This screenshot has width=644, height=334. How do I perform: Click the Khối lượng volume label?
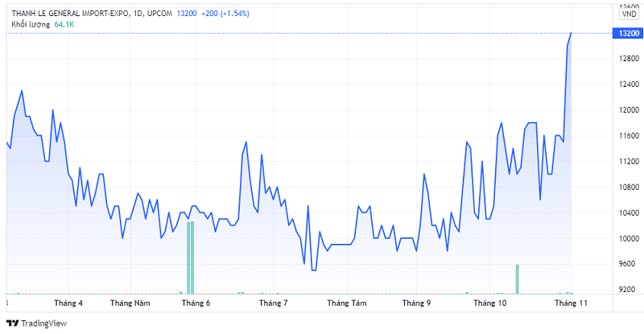click(31, 24)
